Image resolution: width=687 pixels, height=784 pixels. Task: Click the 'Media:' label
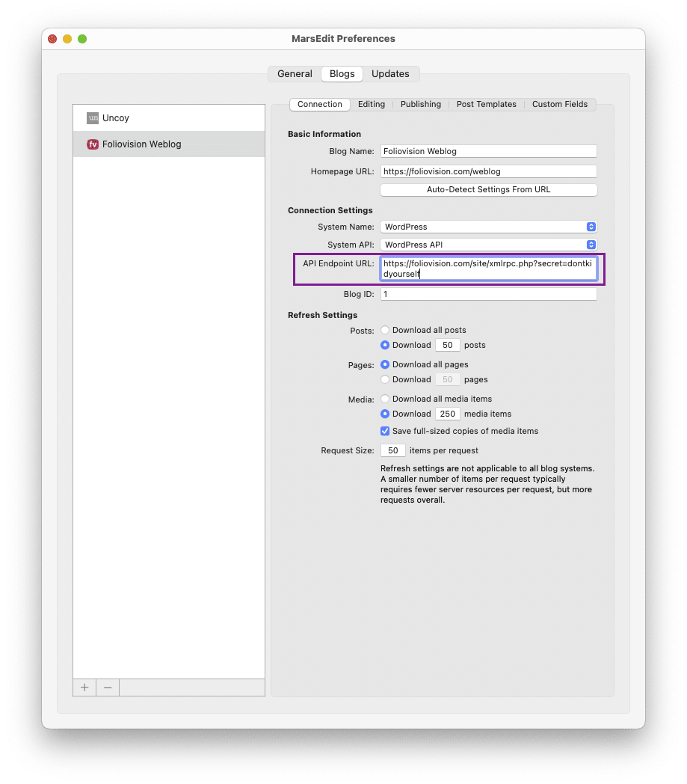click(x=361, y=400)
